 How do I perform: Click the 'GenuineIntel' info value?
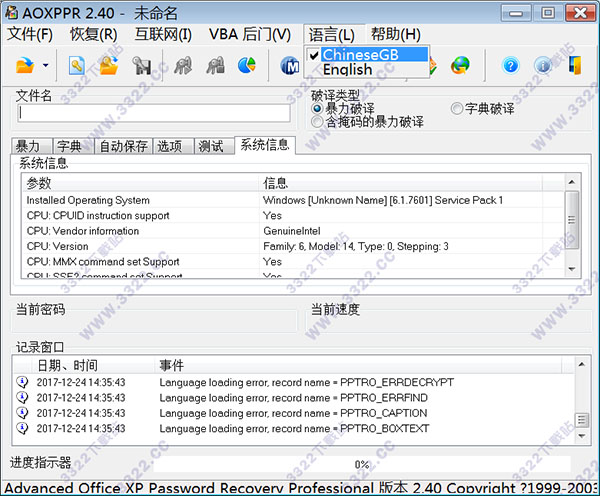292,231
